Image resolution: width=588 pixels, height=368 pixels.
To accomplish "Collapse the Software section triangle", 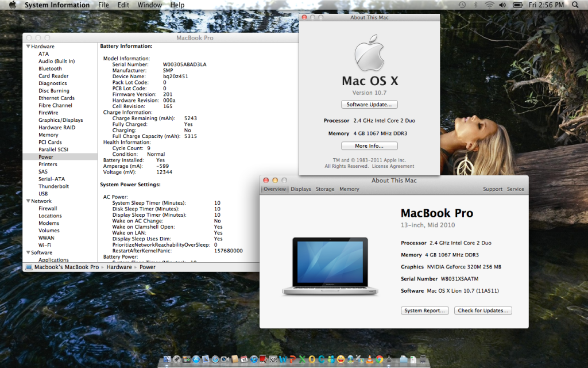I will pos(28,252).
